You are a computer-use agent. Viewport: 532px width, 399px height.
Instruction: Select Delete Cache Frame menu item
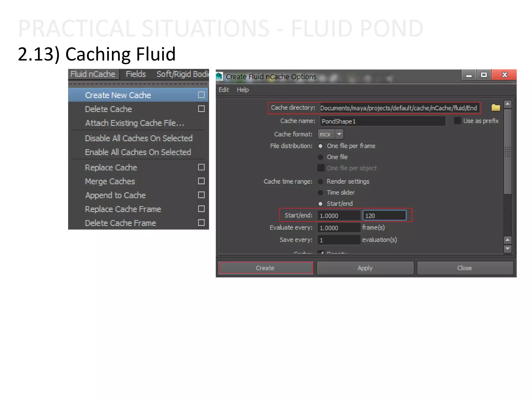pyautogui.click(x=138, y=223)
